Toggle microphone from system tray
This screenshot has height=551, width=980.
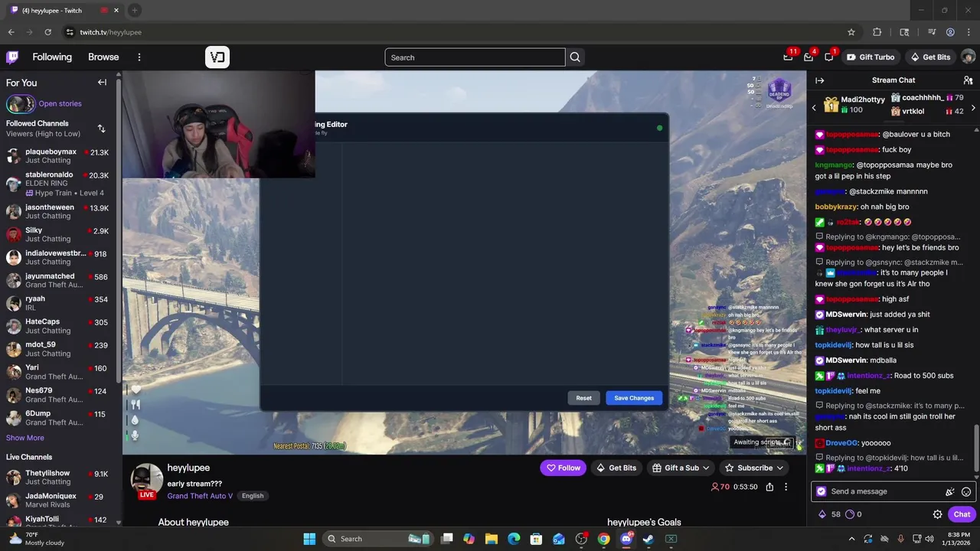point(900,539)
